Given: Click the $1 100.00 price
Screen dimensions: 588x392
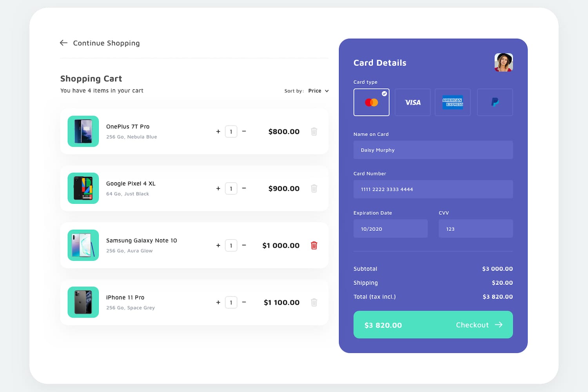Looking at the screenshot, I should pyautogui.click(x=282, y=303).
